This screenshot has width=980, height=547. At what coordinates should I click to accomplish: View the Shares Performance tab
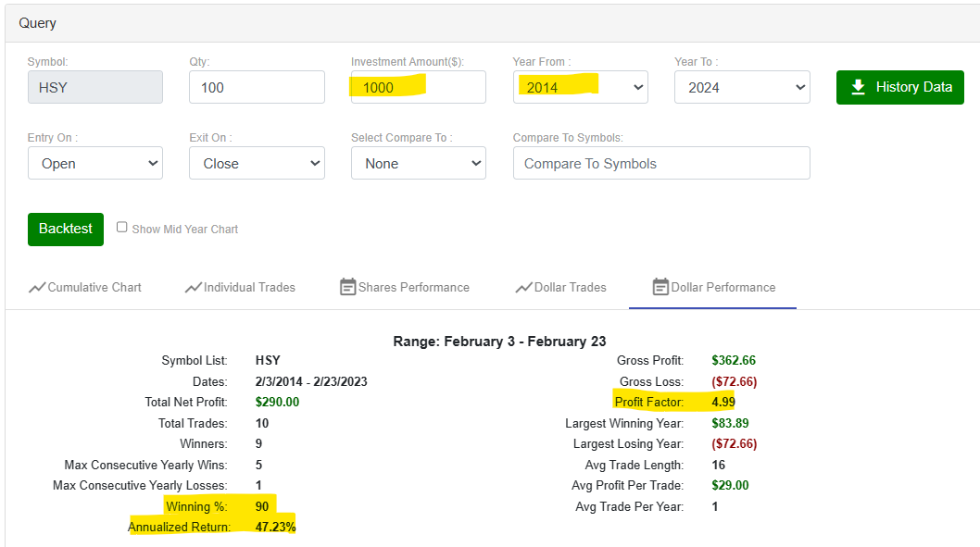[x=405, y=287]
